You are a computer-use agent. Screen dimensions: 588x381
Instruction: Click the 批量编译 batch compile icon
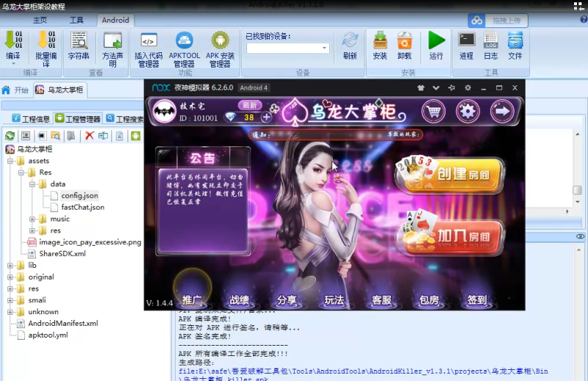(x=46, y=40)
